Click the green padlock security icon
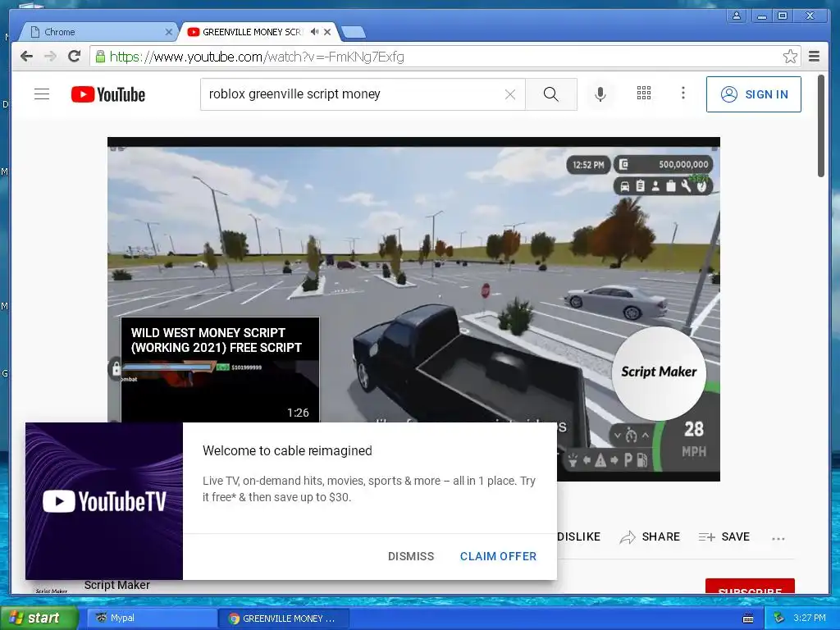This screenshot has width=840, height=630. click(100, 57)
